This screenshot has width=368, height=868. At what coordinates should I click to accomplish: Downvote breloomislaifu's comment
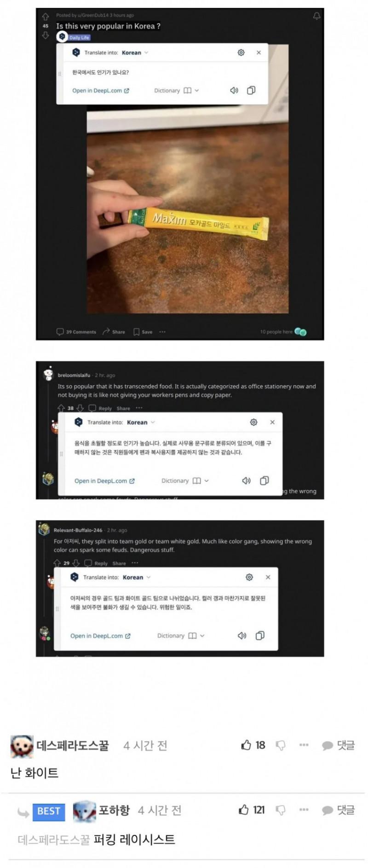click(80, 408)
